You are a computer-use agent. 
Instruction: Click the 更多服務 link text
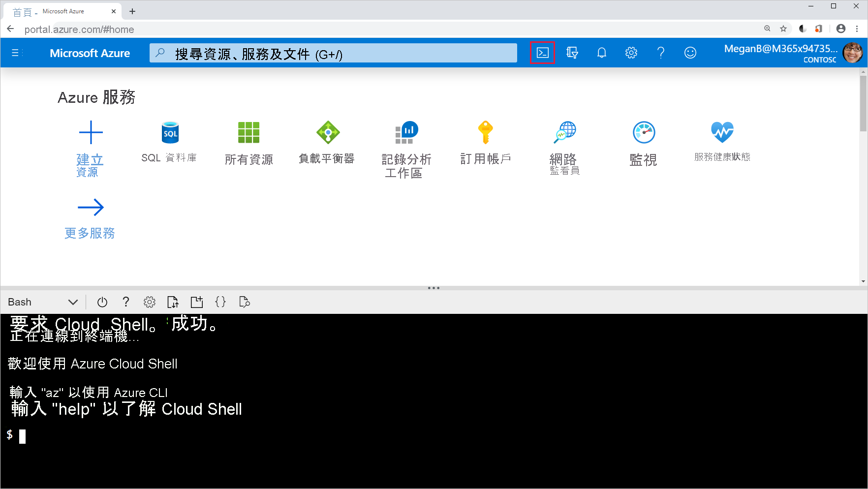pyautogui.click(x=90, y=233)
